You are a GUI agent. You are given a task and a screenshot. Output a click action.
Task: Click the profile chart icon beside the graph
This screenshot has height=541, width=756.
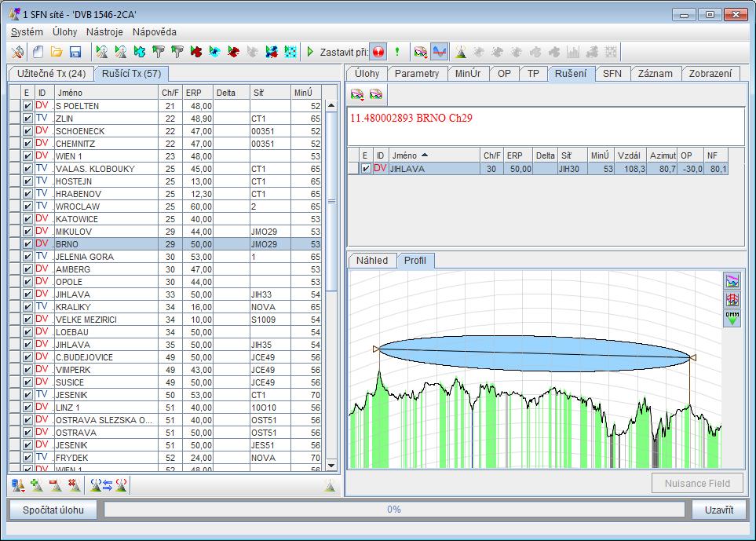tap(732, 281)
